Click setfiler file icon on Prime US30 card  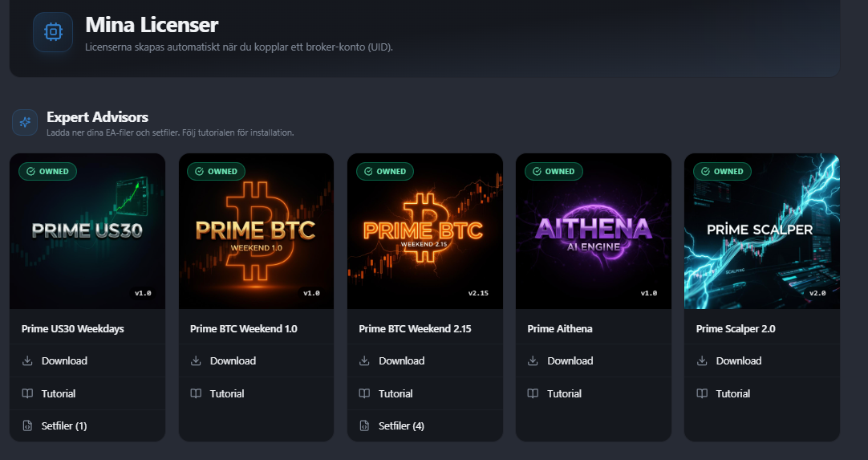[x=27, y=425]
